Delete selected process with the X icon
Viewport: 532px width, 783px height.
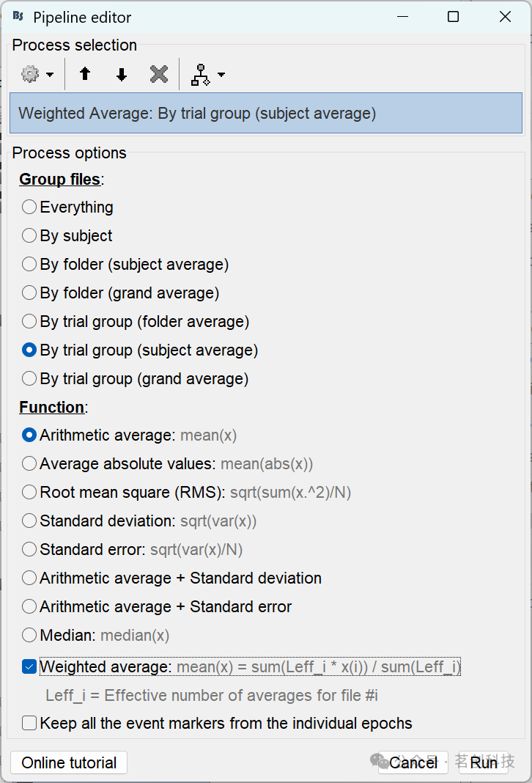click(x=159, y=74)
